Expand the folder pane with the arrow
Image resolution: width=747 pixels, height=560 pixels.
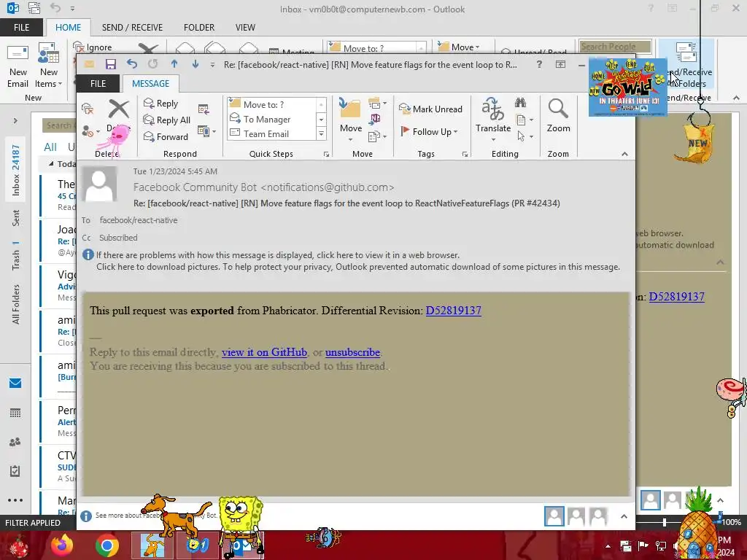click(x=15, y=120)
